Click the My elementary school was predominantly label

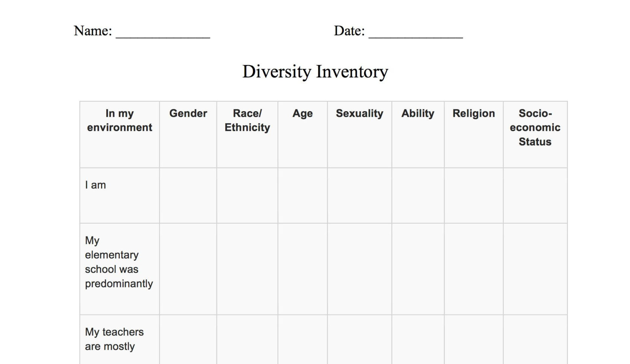coord(119,262)
